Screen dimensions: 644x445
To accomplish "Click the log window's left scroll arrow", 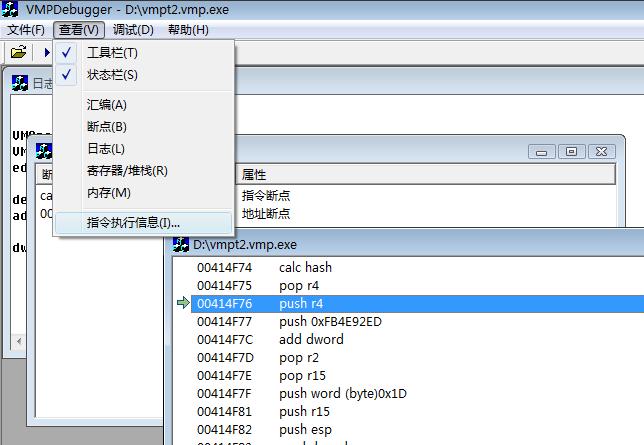I will coord(18,341).
